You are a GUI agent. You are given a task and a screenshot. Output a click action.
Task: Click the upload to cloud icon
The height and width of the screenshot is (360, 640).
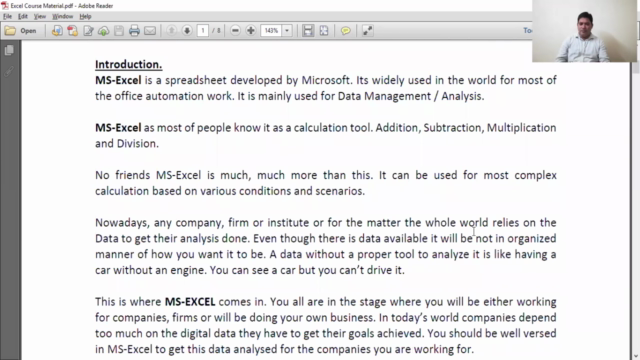[x=104, y=31]
